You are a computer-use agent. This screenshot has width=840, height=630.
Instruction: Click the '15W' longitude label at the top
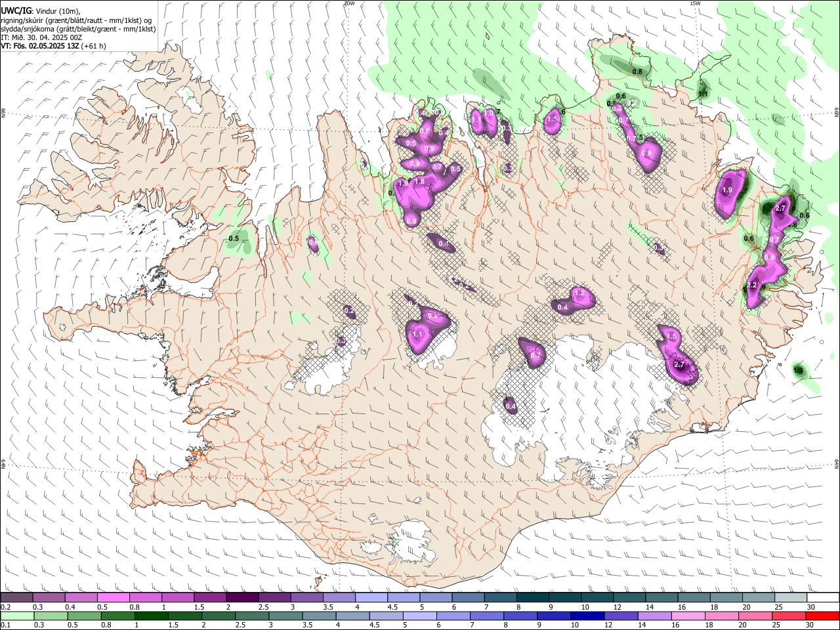(694, 3)
